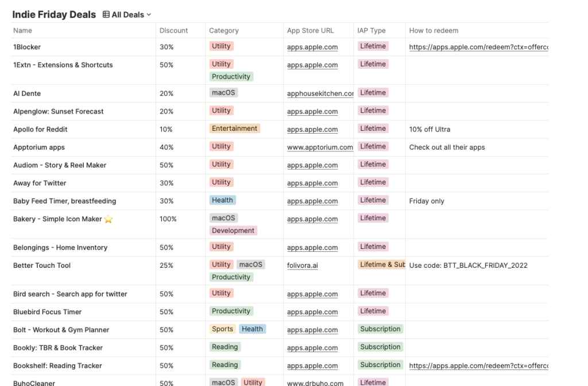Click the How to redeem column header

(434, 30)
